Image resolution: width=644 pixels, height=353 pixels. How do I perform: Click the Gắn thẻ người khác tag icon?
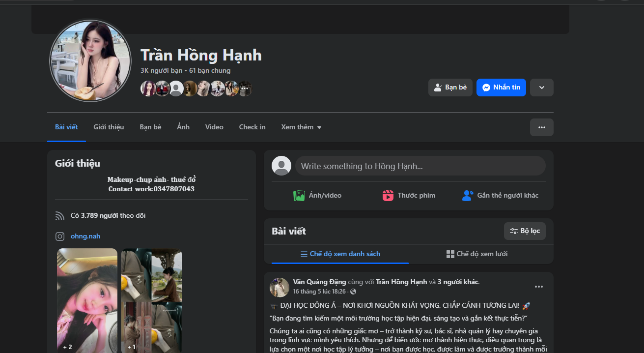(x=467, y=195)
